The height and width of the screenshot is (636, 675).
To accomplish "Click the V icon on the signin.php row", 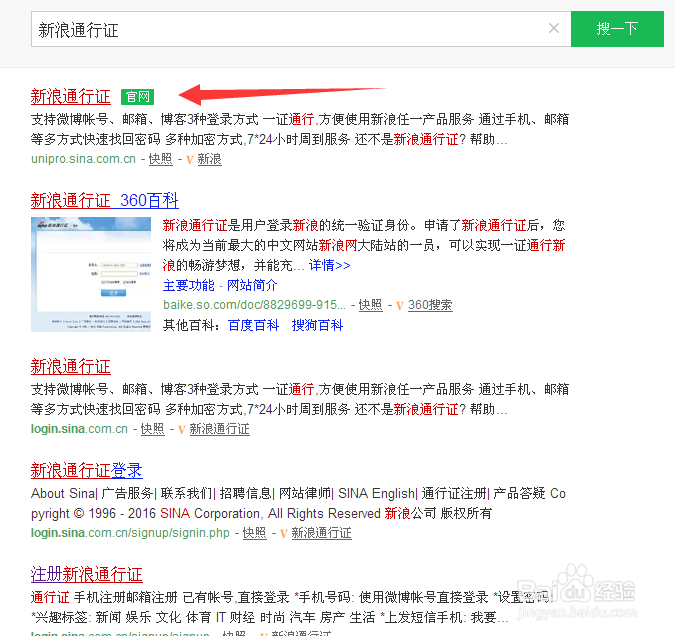I will pos(284,534).
